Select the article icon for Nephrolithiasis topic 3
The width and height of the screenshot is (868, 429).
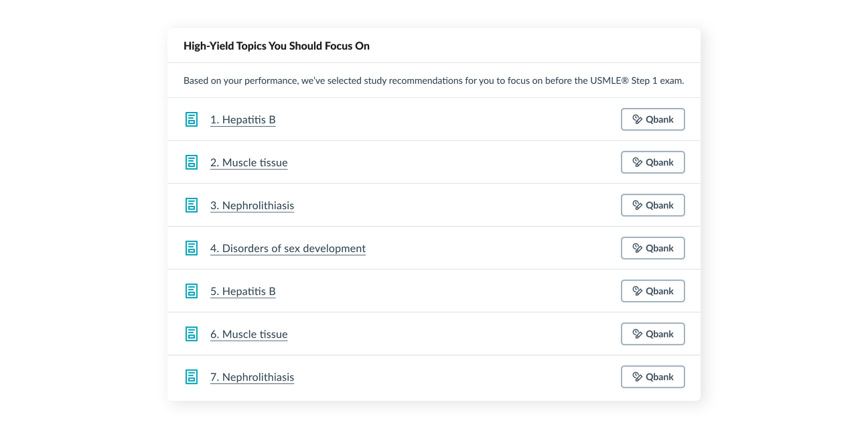[x=192, y=205]
